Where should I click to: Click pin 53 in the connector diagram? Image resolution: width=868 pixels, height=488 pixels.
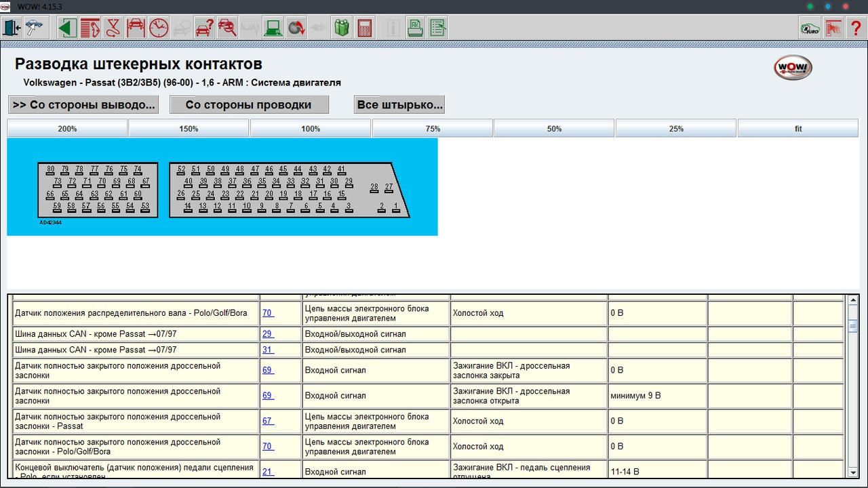tap(144, 207)
